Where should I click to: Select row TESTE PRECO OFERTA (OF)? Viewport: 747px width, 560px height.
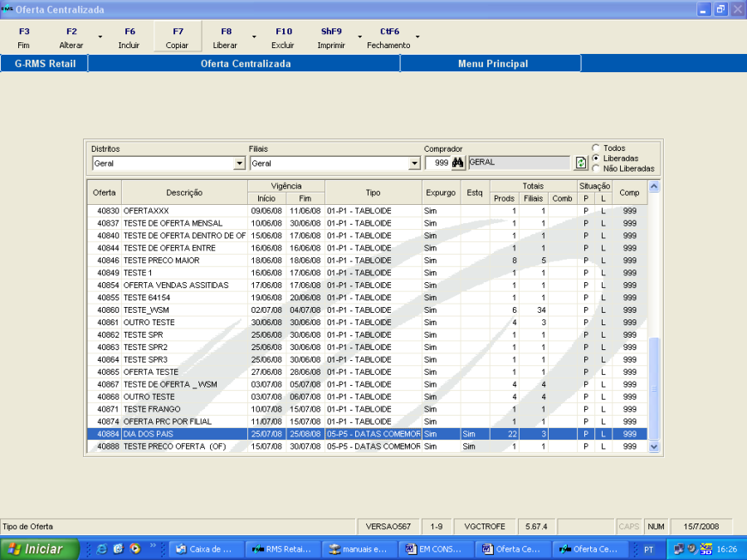pos(368,446)
